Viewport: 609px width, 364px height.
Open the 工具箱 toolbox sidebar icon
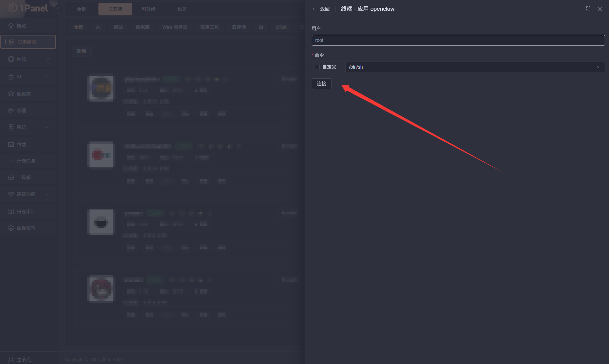[11, 177]
